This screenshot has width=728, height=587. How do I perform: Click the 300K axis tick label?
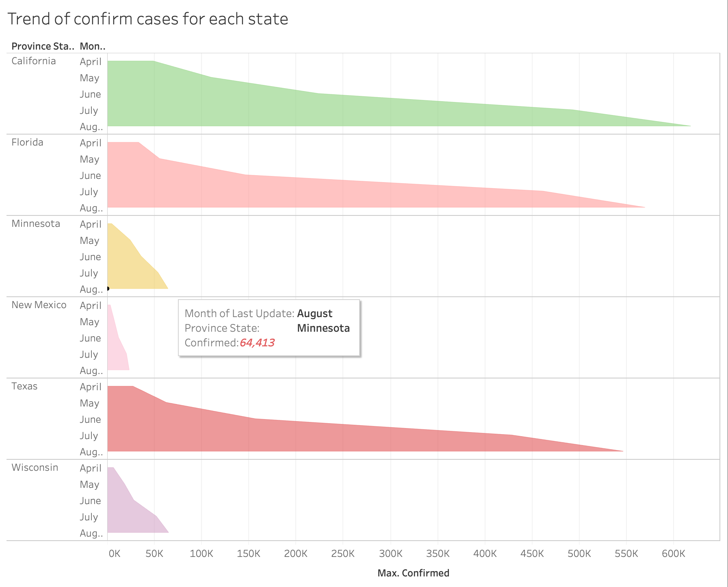pos(391,554)
